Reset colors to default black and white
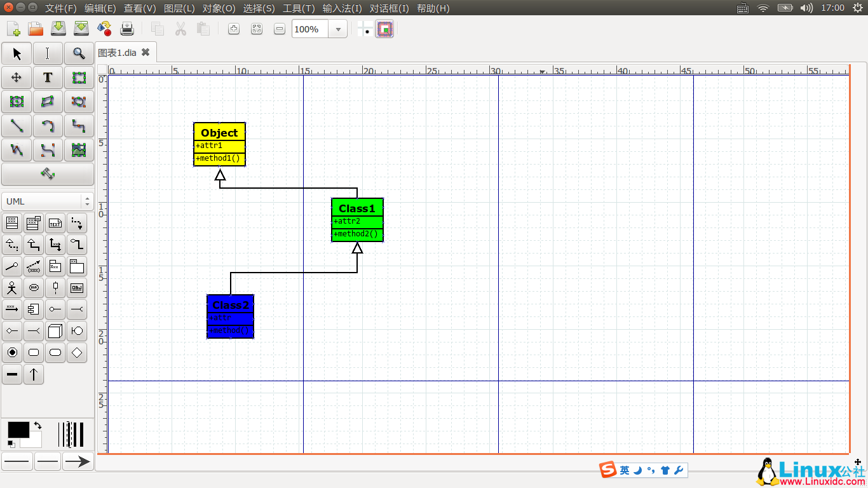 (11, 444)
